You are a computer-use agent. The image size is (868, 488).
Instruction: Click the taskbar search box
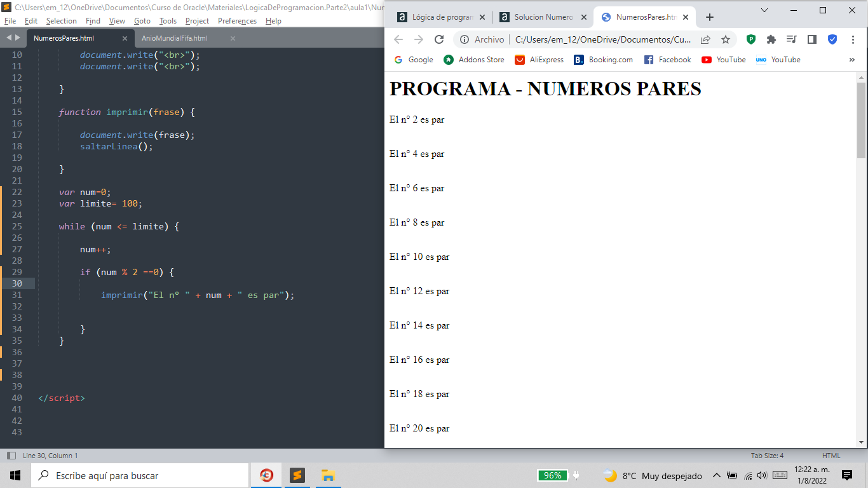140,475
